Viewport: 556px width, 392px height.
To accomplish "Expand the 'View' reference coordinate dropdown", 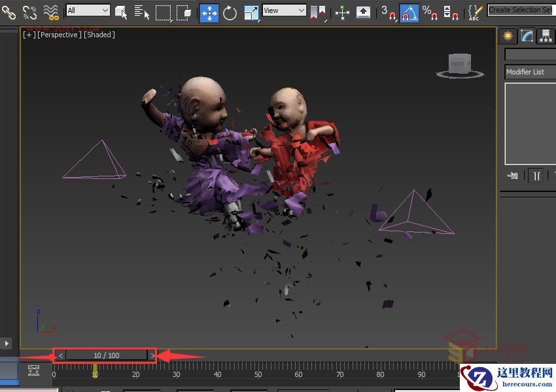I will click(284, 10).
